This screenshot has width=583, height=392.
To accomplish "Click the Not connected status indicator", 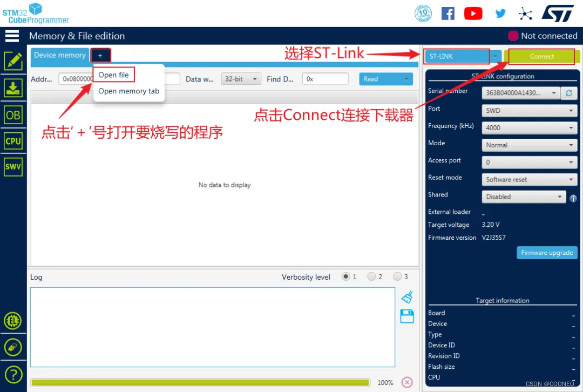I will tap(543, 36).
